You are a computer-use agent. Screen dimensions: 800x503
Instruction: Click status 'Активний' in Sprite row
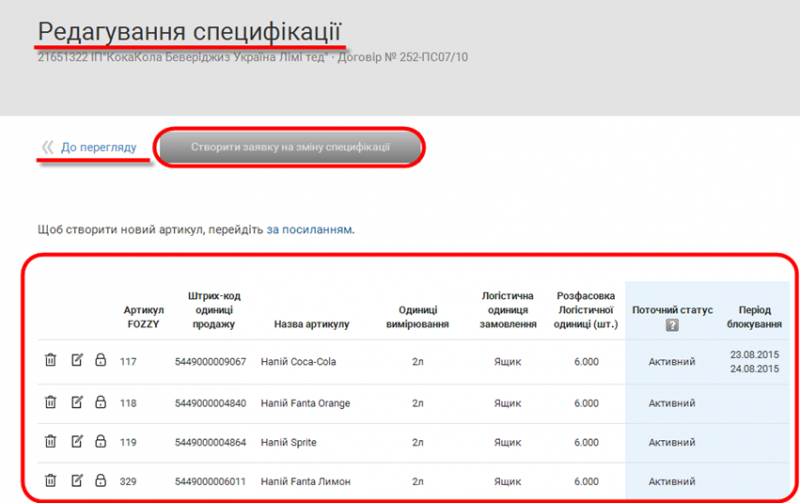click(x=672, y=442)
